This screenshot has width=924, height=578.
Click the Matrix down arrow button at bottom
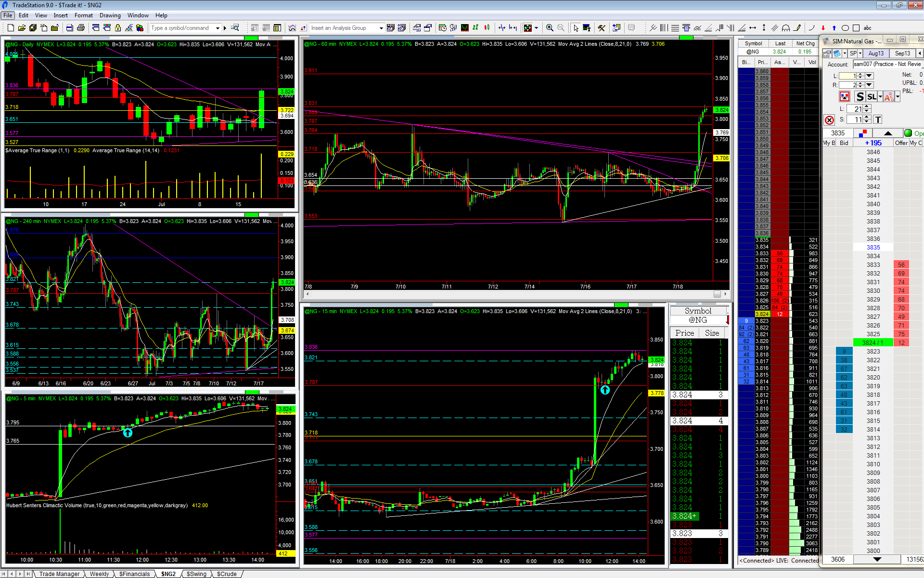(x=877, y=559)
